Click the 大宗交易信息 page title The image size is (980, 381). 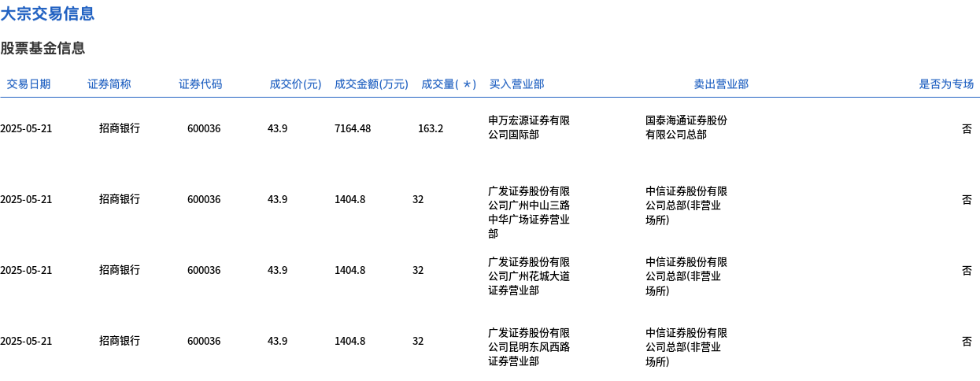coord(47,13)
